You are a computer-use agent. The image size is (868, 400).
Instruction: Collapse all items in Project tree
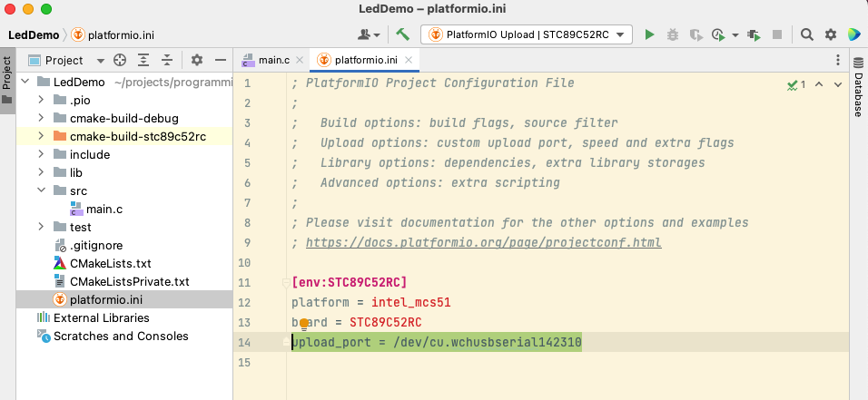[167, 61]
